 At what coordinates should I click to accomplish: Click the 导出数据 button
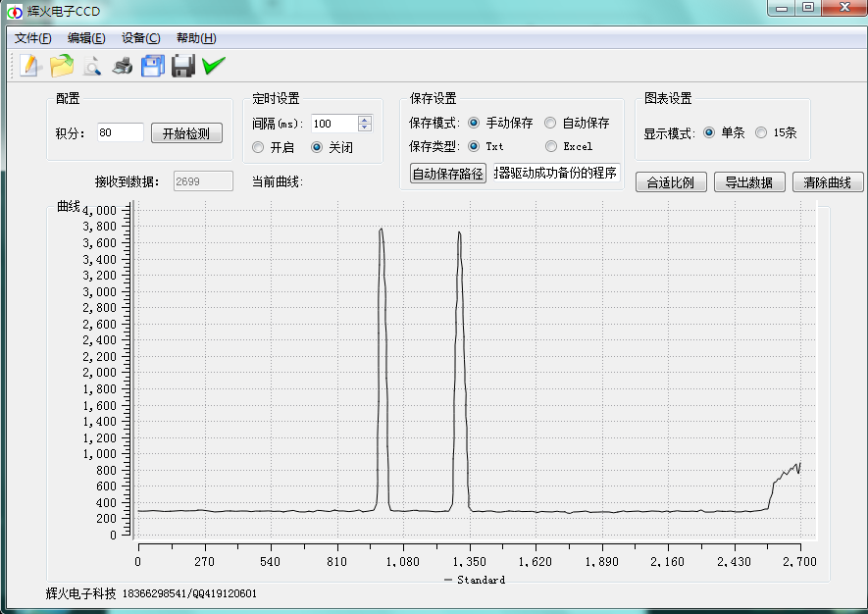tap(749, 182)
